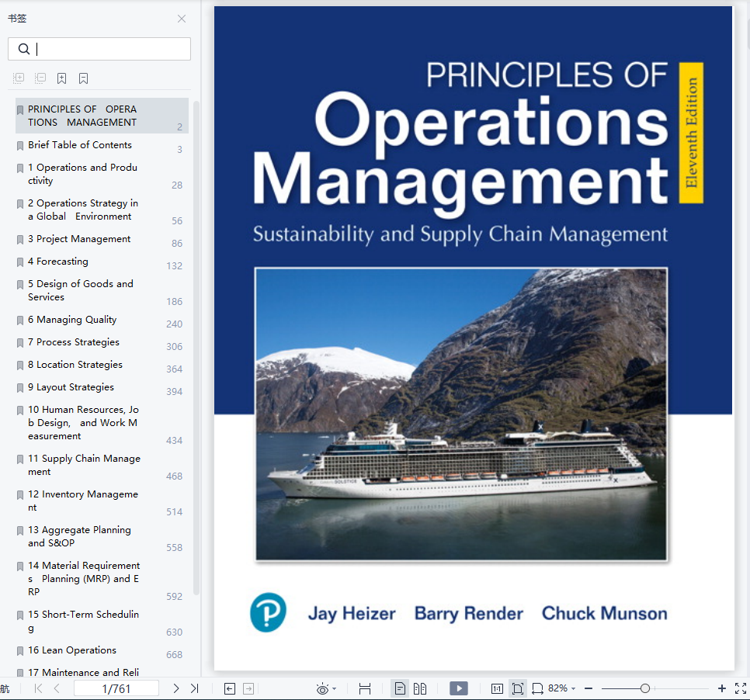Jump to 7 Process Strategies bookmark
This screenshot has width=750, height=700.
click(x=102, y=342)
